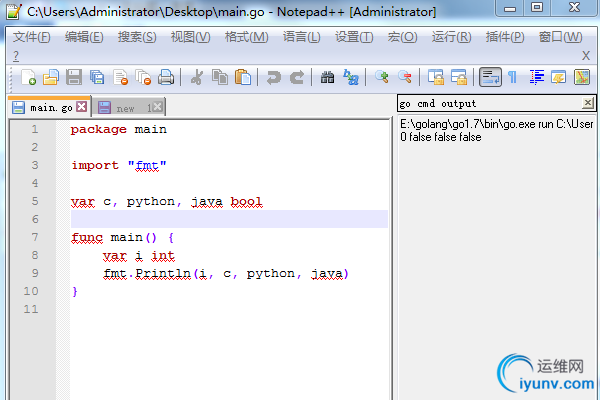Click the Redo arrow icon
This screenshot has width=600, height=400.
[297, 77]
